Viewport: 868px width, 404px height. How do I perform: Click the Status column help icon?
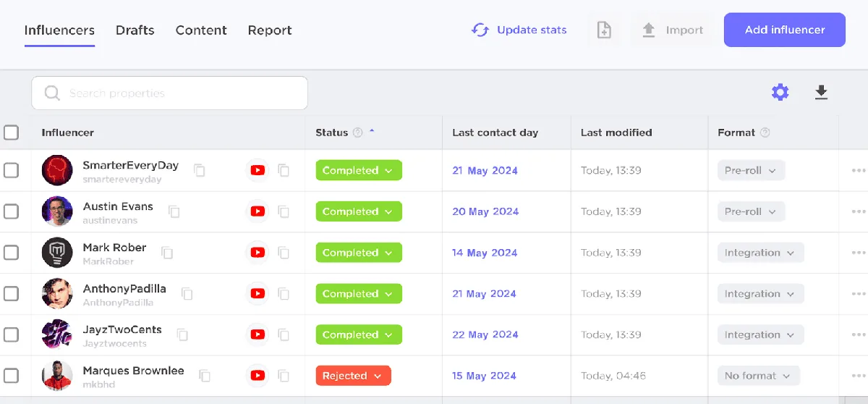[357, 132]
